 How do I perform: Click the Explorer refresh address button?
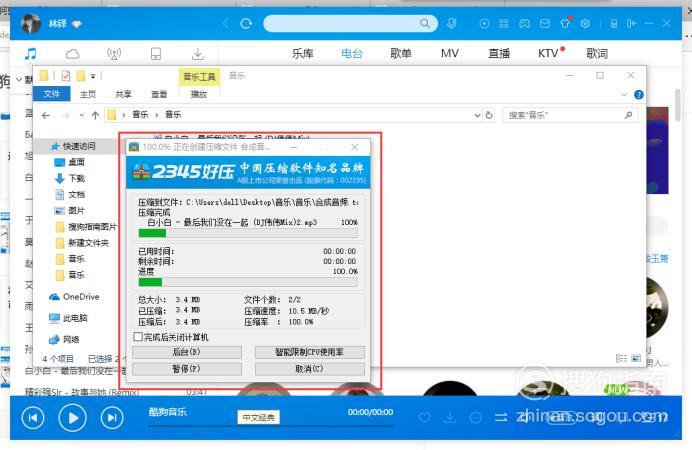[x=489, y=115]
